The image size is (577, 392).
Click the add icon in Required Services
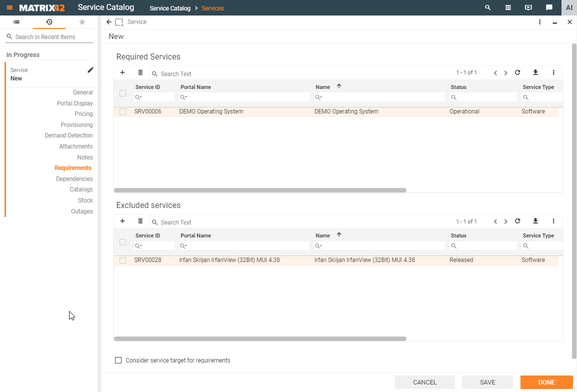point(123,72)
